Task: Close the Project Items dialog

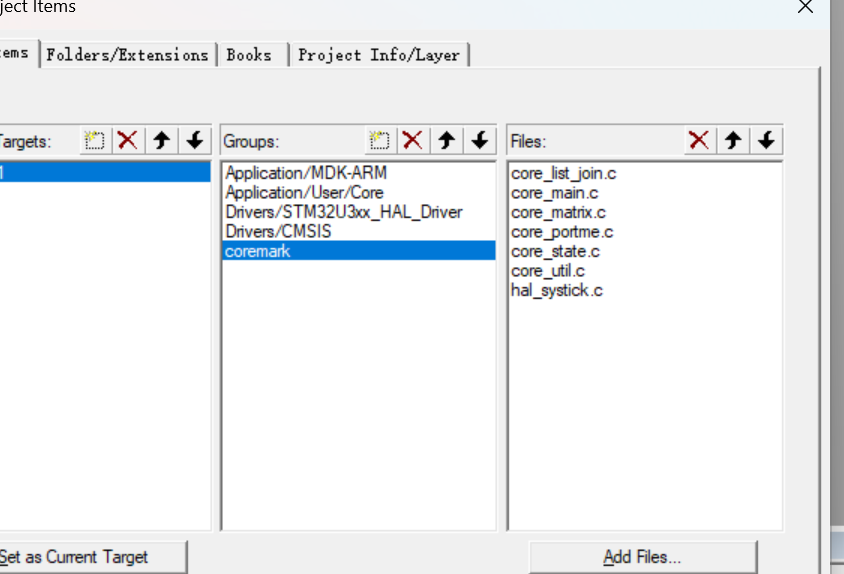Action: (805, 7)
